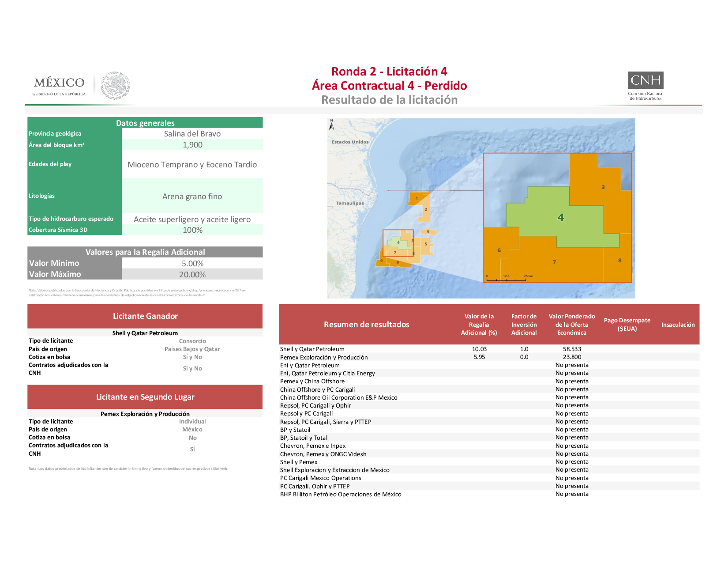Click the 'Eni y Qatar Petroleum' row
This screenshot has width=728, height=563.
point(489,365)
